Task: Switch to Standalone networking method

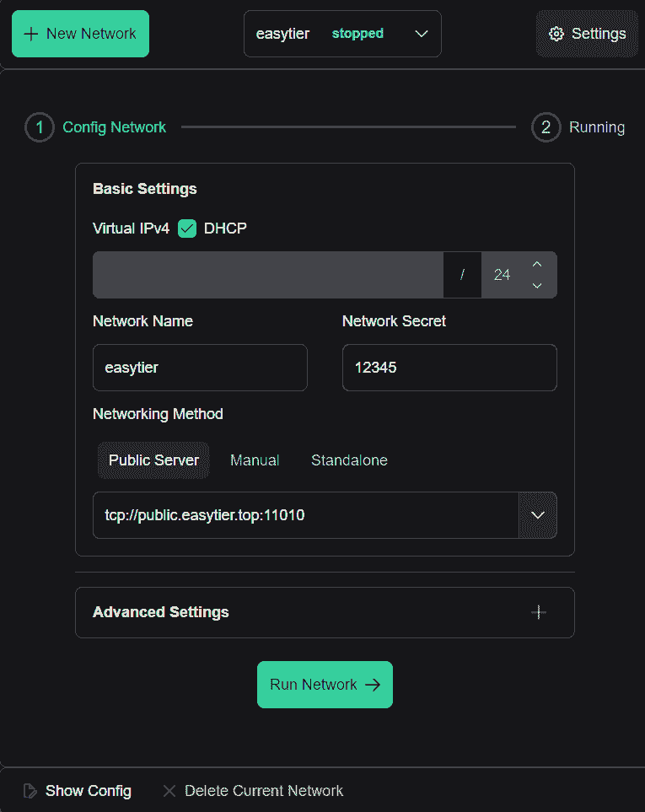Action: (x=349, y=460)
